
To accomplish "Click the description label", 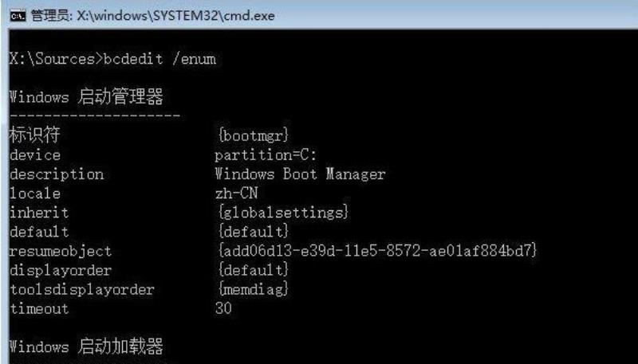I will tap(57, 174).
